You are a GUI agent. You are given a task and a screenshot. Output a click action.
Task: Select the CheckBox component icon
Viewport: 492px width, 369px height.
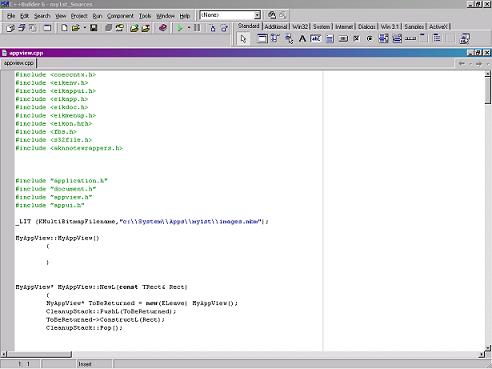point(356,39)
